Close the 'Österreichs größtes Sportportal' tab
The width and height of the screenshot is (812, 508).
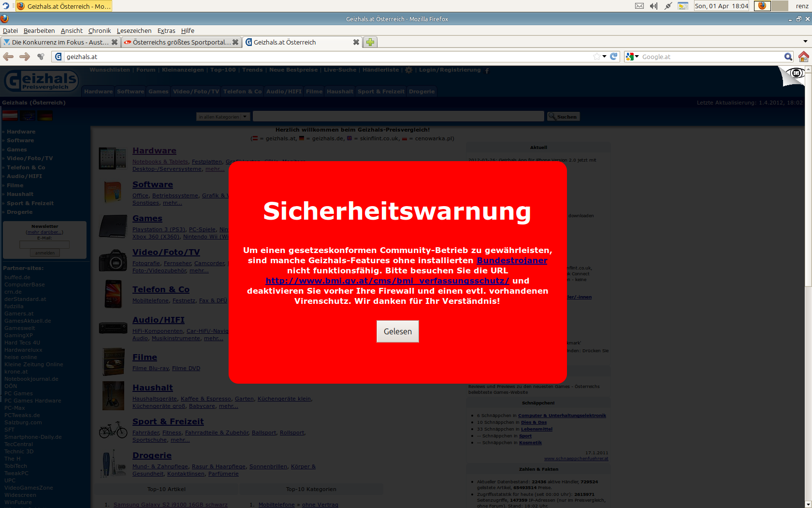235,42
